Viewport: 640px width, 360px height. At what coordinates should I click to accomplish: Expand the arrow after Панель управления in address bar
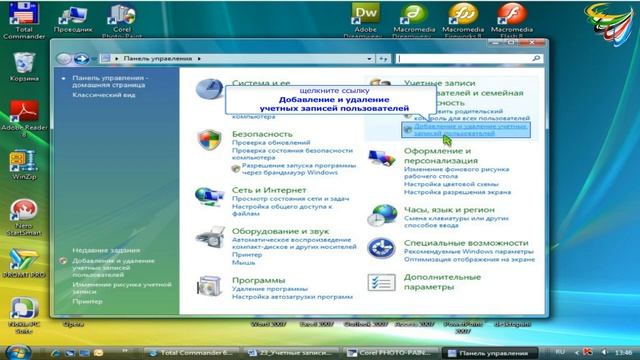pos(199,59)
